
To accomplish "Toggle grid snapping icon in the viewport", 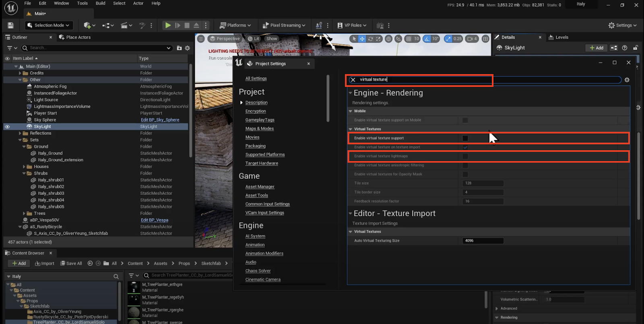I will pos(409,39).
